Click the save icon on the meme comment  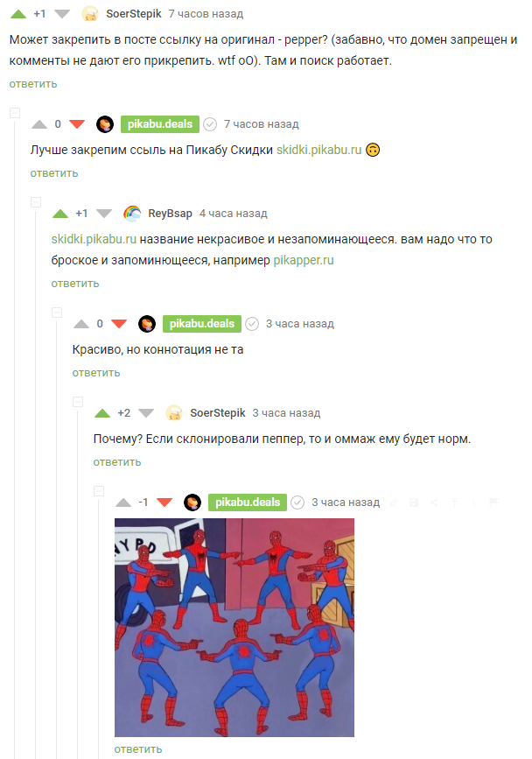pos(414,502)
